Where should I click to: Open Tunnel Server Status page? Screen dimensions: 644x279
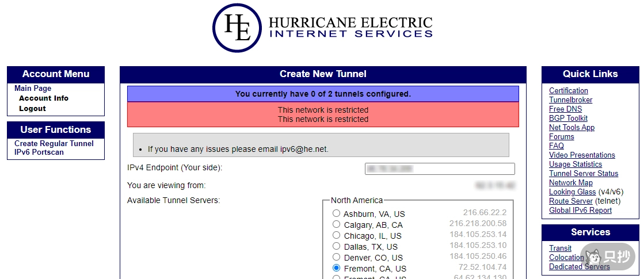[x=584, y=174]
